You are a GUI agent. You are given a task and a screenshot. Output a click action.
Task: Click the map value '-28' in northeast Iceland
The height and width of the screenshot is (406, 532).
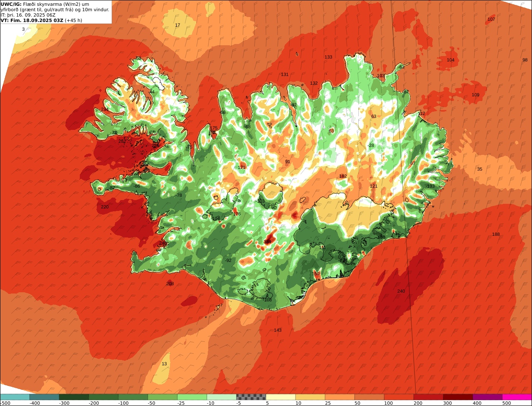coord(371,145)
